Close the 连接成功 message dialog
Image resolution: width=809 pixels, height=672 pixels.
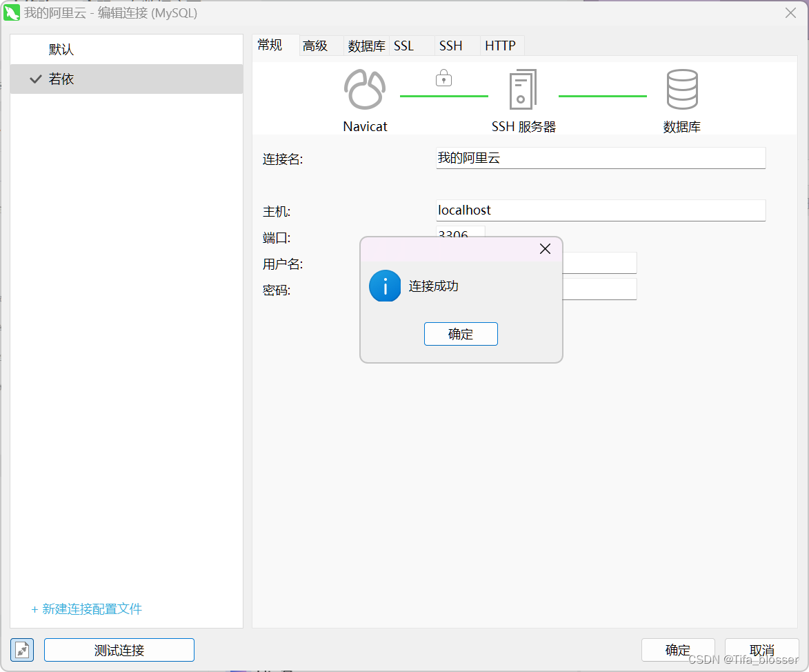pos(545,249)
